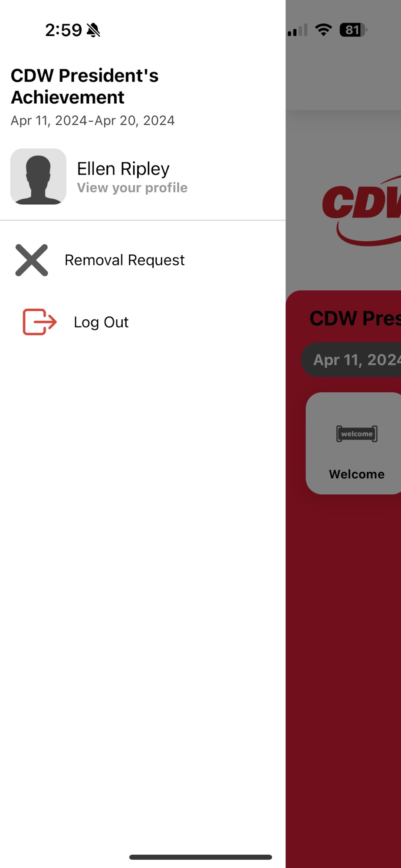Tap the CDW President's Achievement drawer title
Viewport: 401px width, 868px height.
coord(85,86)
